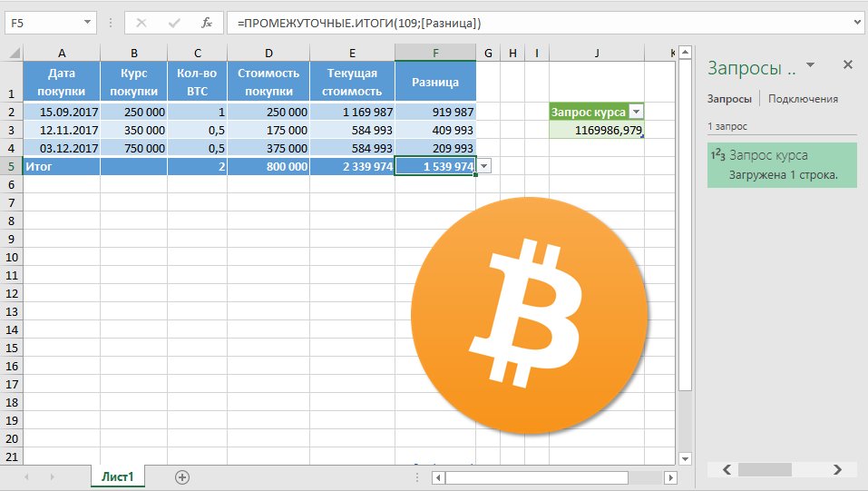Select cell with value 750 000

134,149
